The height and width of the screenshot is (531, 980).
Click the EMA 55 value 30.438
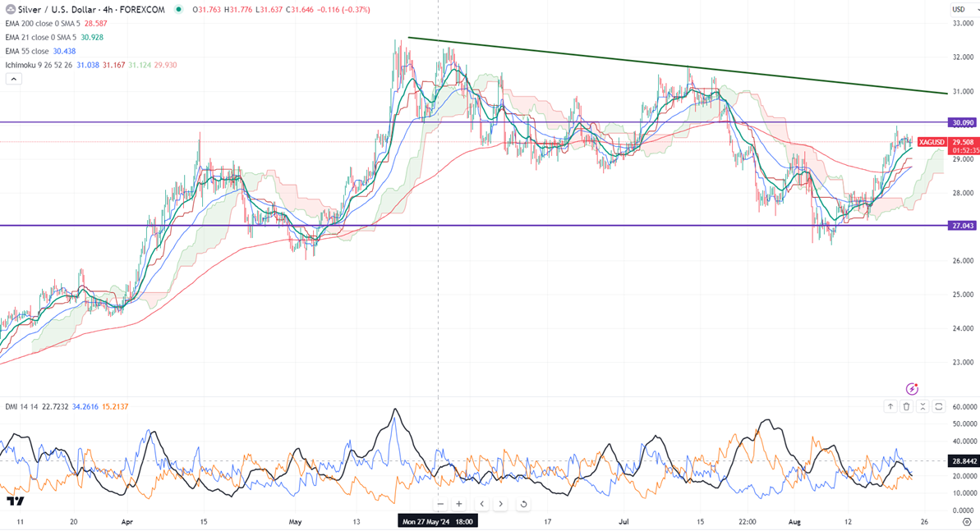pos(64,51)
